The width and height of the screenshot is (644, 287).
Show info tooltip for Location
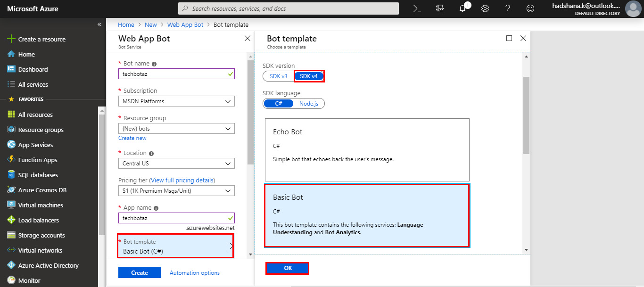click(151, 153)
